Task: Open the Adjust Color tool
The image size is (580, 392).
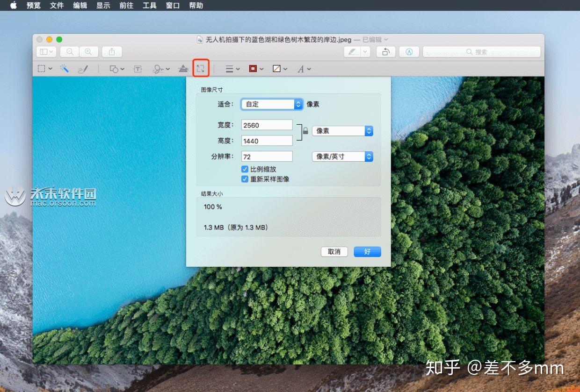Action: pos(183,68)
